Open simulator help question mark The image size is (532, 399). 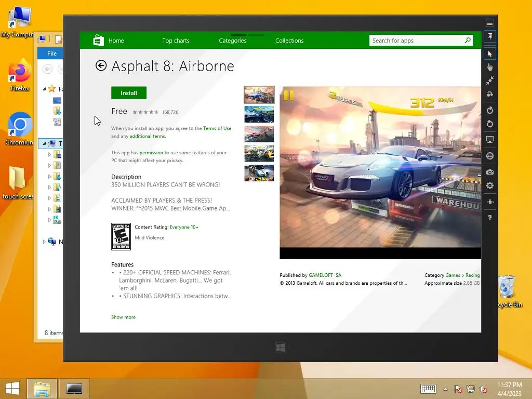(490, 218)
